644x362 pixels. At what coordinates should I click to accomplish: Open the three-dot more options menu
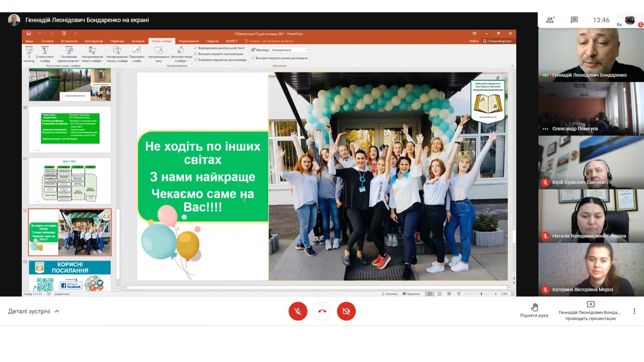click(x=634, y=311)
